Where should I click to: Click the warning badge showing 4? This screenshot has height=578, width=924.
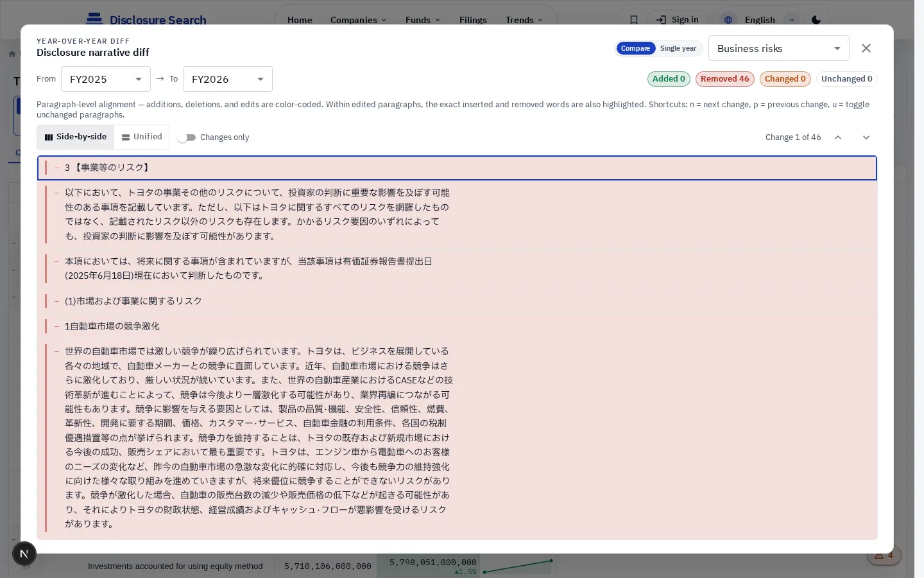884,556
